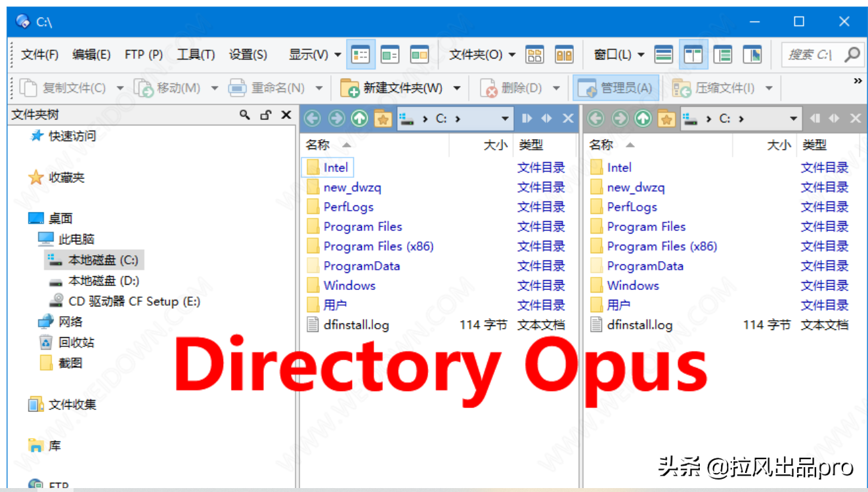Open the left pane path dropdown arrow
Screen dimensions: 868x492
(504, 119)
